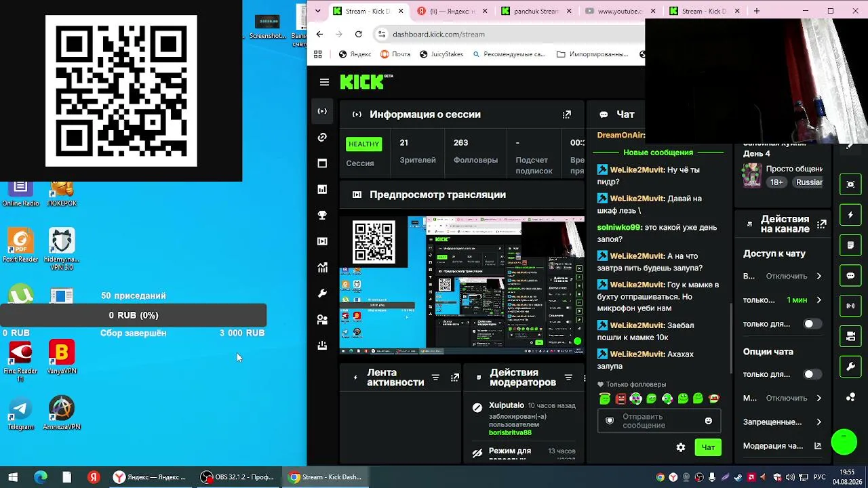Open 'Модерация ча...' external link
This screenshot has height=488, width=868.
[x=783, y=446]
